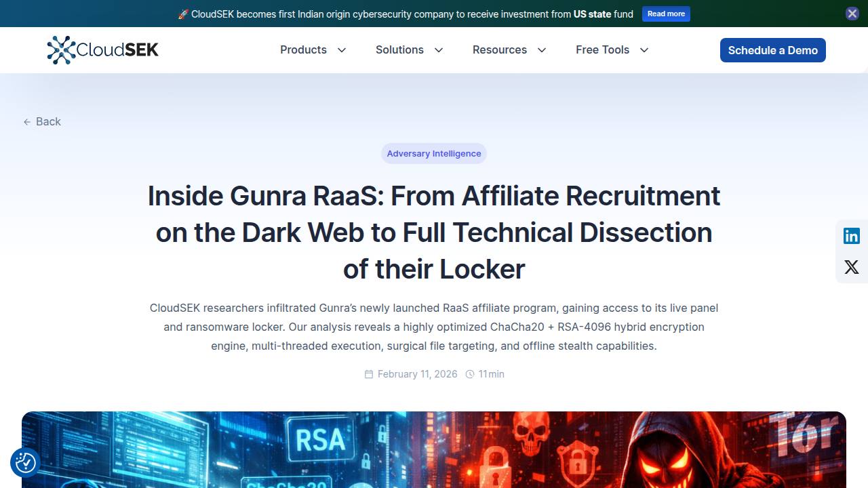
Task: Expand the Free Tools menu chevron
Action: [x=644, y=50]
